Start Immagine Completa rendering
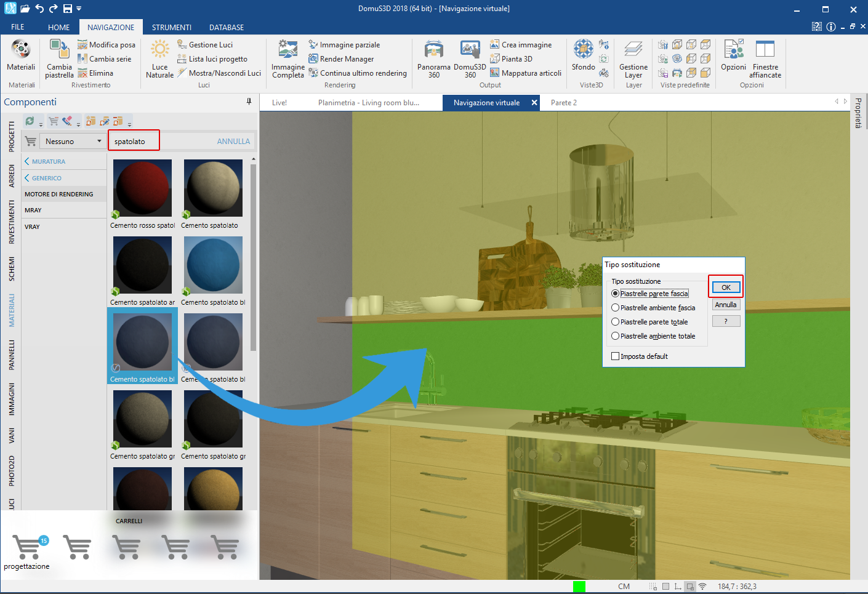 coord(287,59)
